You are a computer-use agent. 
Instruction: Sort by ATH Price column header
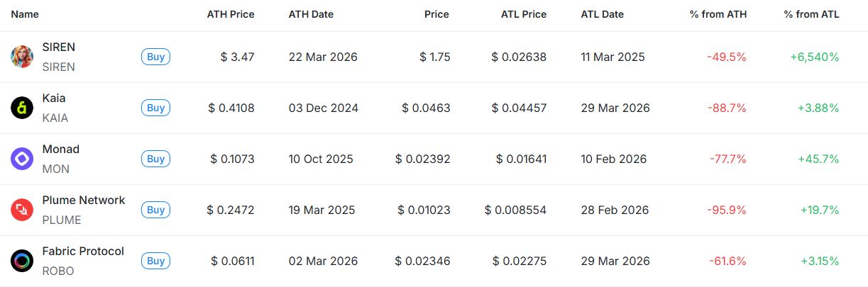231,14
